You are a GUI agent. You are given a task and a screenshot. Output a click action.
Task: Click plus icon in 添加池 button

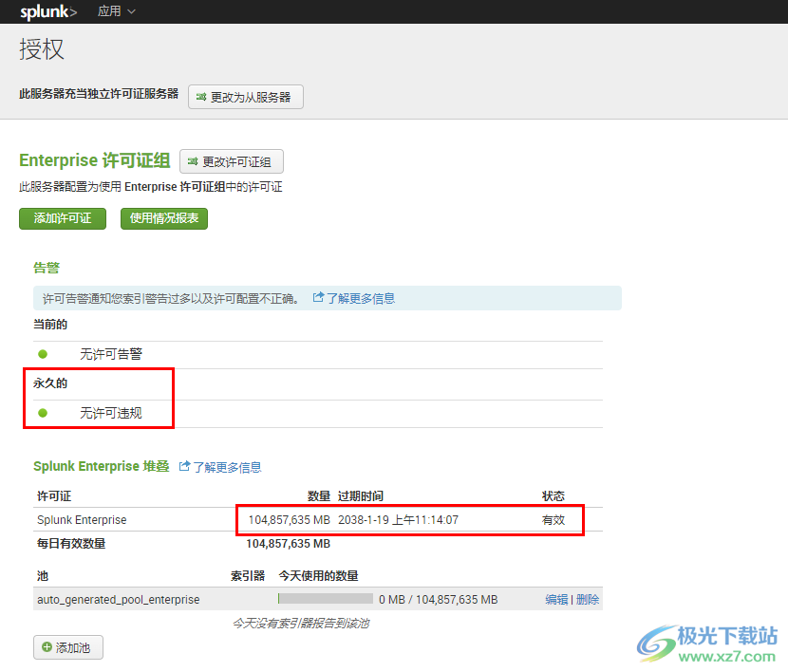click(47, 647)
